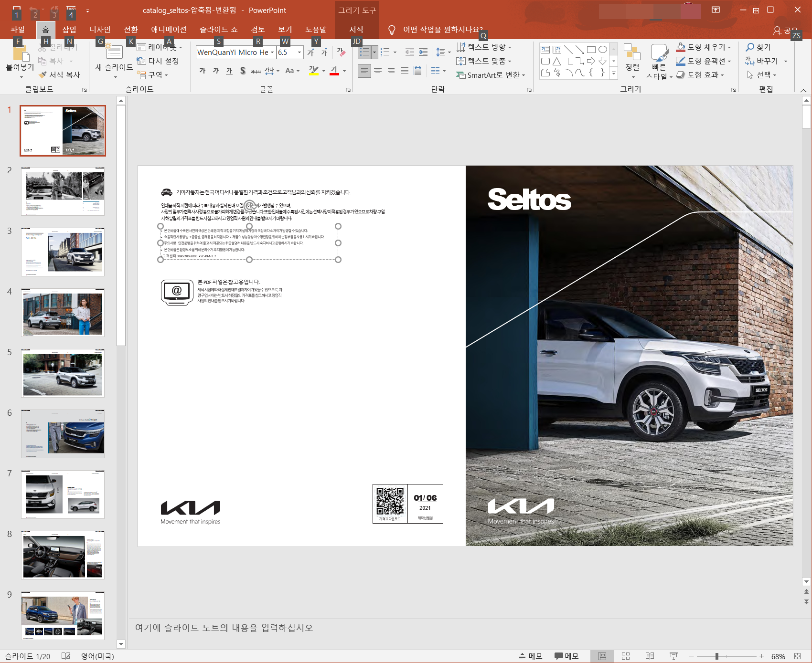Expand shapes gallery more button
The height and width of the screenshot is (663, 812).
pyautogui.click(x=614, y=73)
